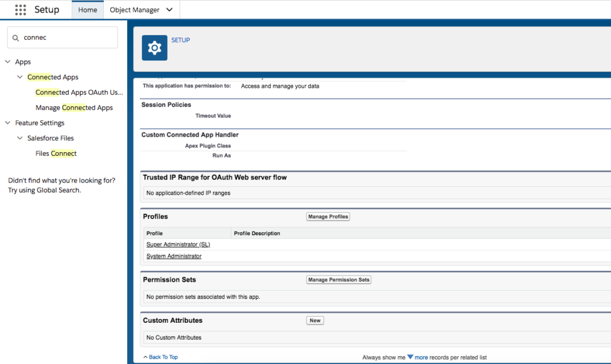This screenshot has height=364, width=611.
Task: Open the Super Administrator (SL) profile
Action: coord(177,244)
